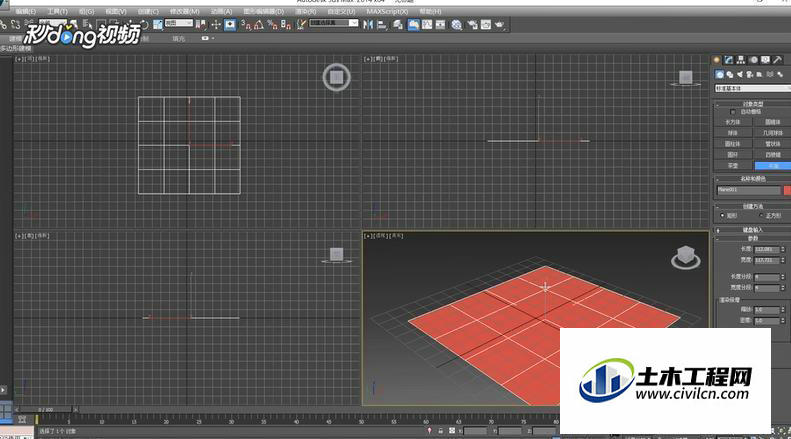The image size is (791, 439).
Task: Click the Box primitive button
Action: click(732, 122)
